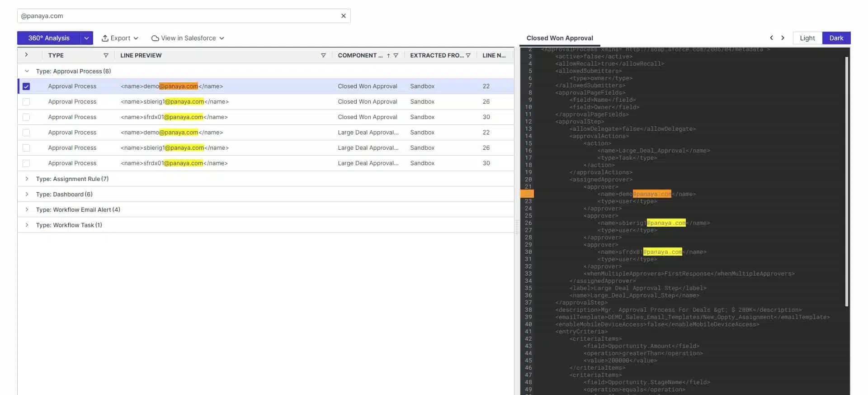868x395 pixels.
Task: Filter the COMPONENT column
Action: tap(396, 55)
